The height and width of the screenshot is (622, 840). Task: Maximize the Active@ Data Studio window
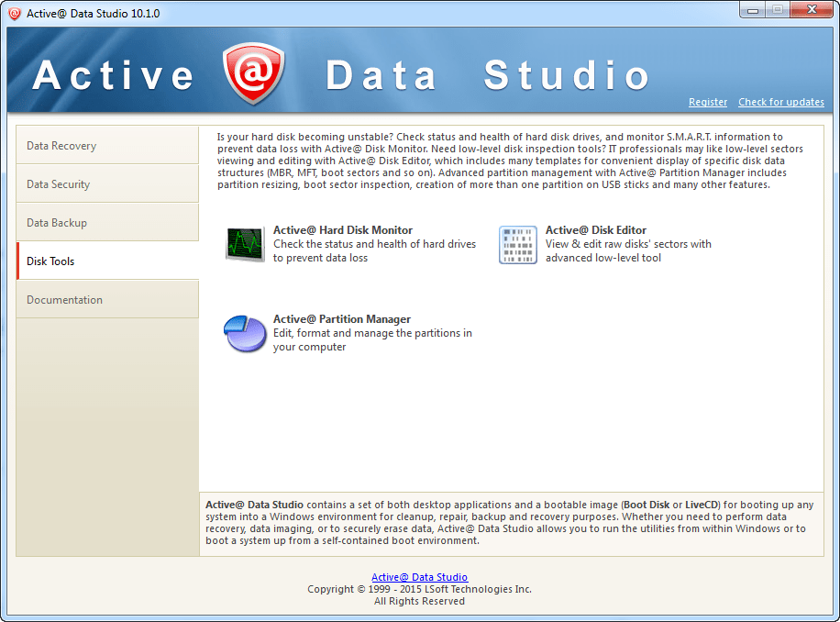pyautogui.click(x=778, y=10)
